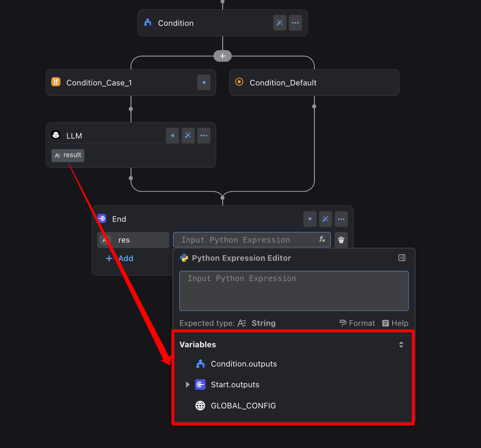The image size is (481, 448).
Task: Collapse the End node with the down arrow
Action: [x=310, y=219]
